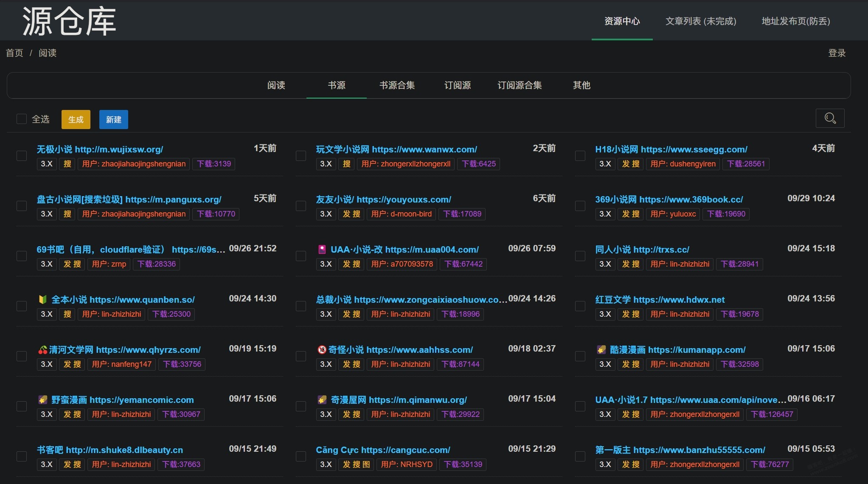This screenshot has width=868, height=484.
Task: Click the 下载:126457 download count tag
Action: (772, 414)
